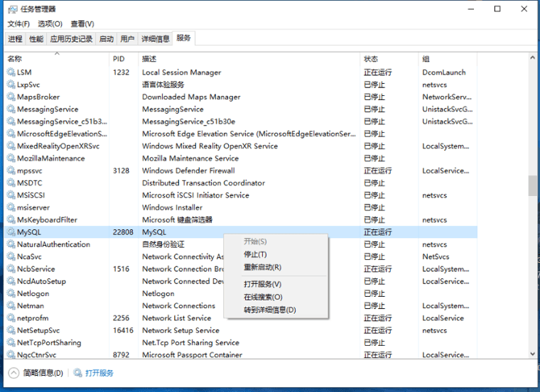This screenshot has height=392, width=540.
Task: Click the gear icon beside NcdAutoSetup
Action: tap(11, 281)
